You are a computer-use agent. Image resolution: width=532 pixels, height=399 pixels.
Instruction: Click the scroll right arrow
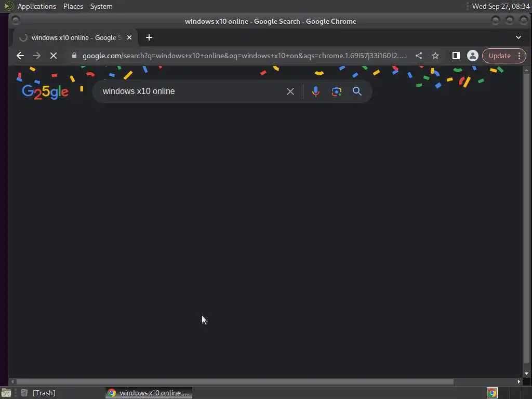click(x=518, y=382)
